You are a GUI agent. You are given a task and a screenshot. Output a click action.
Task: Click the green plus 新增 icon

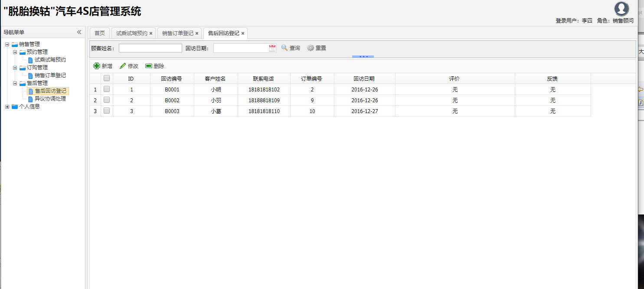tap(97, 66)
